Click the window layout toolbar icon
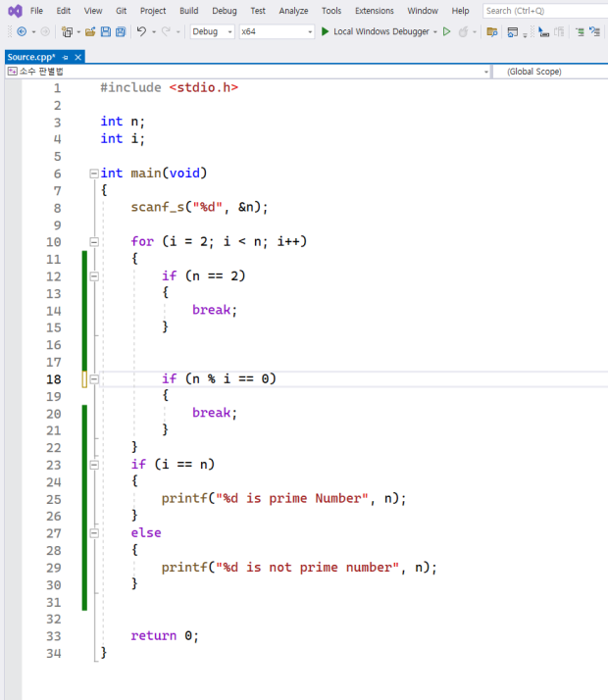This screenshot has width=608, height=700. click(513, 31)
